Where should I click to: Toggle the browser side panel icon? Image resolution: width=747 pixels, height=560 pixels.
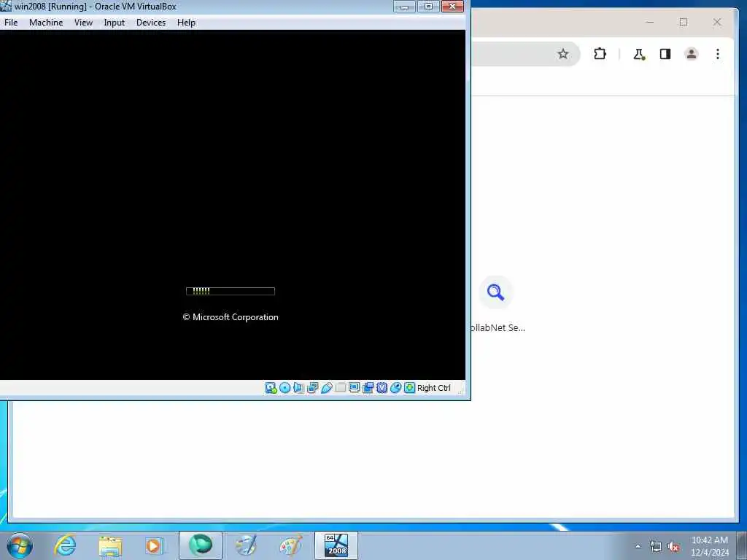click(x=665, y=54)
